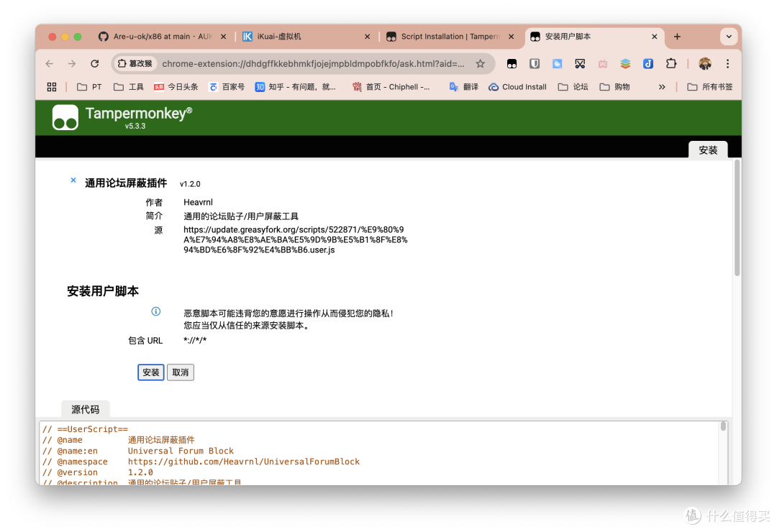The image size is (777, 532).
Task: Click the 篡改猴 extension chip in address bar
Action: [135, 63]
